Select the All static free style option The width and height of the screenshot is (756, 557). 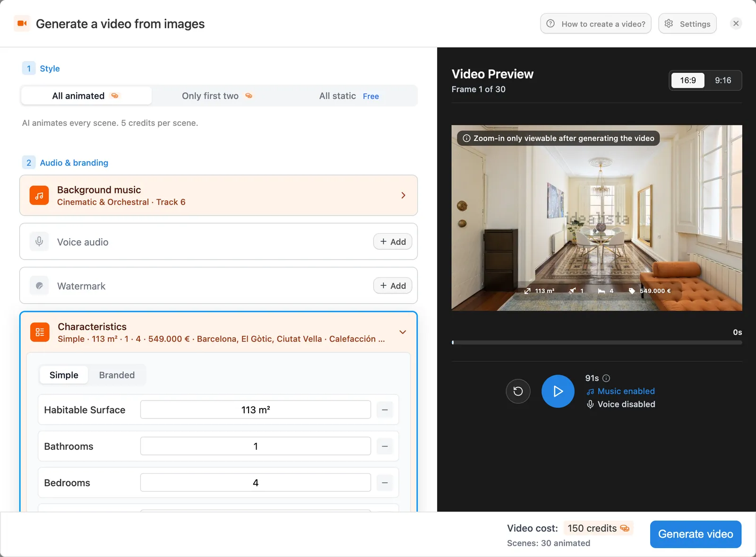coord(349,96)
